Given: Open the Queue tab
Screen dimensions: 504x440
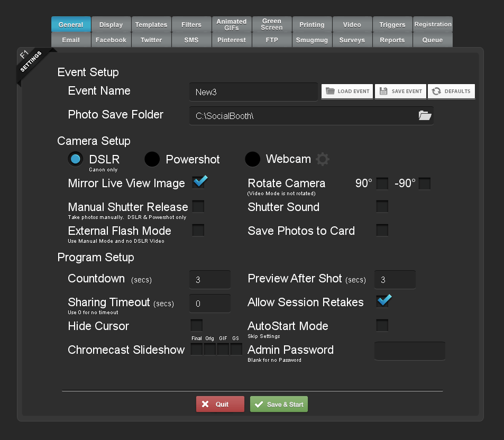Looking at the screenshot, I should coord(433,40).
